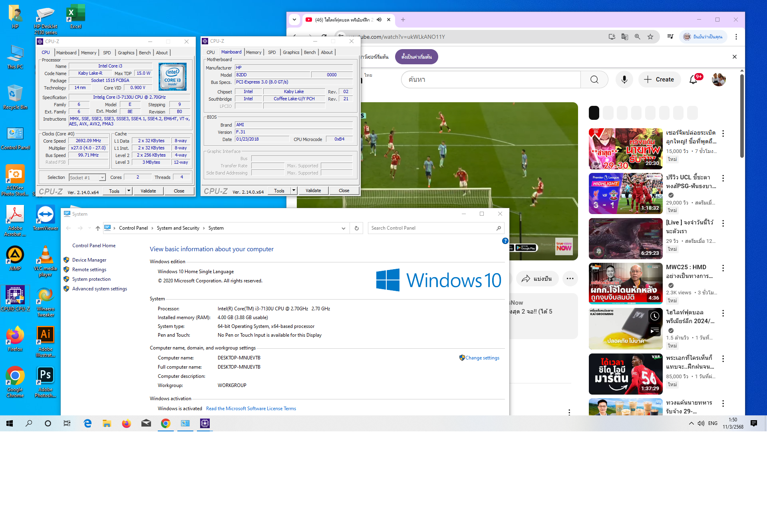Click the taskbar volume icon
This screenshot has width=767, height=532.
point(701,423)
